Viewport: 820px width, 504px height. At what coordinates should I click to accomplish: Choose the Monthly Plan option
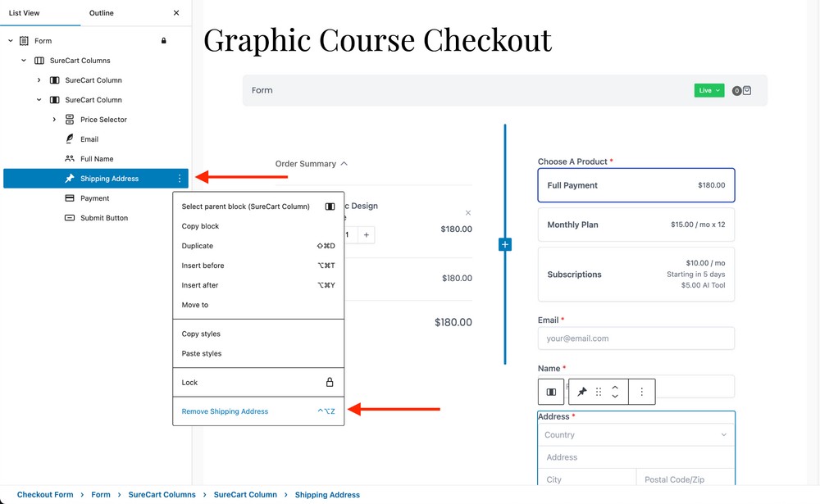tap(636, 225)
